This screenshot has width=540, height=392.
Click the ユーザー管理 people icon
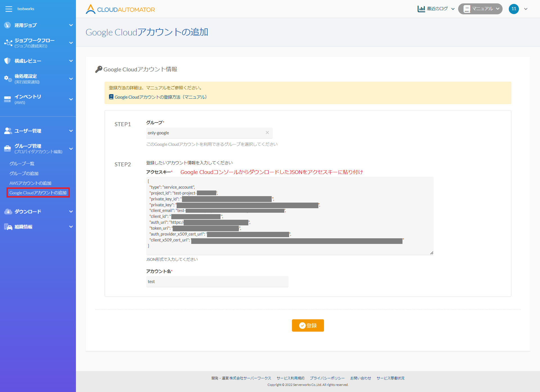8,131
